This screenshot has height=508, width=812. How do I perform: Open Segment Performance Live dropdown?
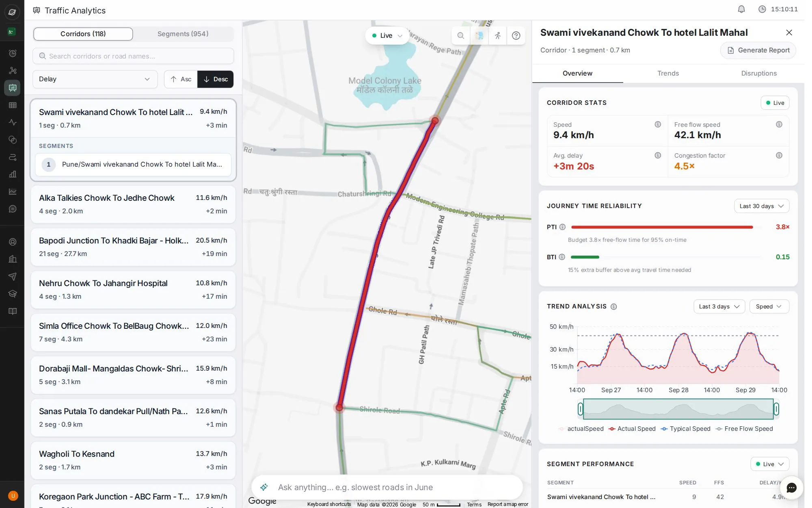(770, 464)
